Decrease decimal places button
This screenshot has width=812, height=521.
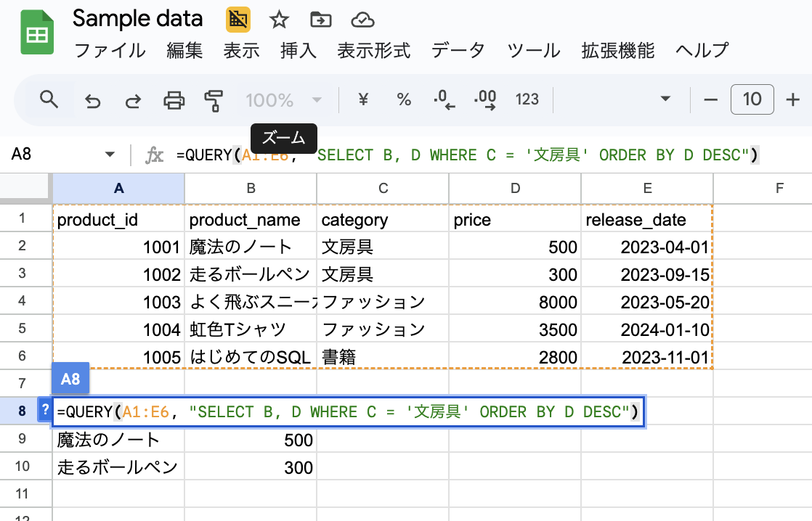pyautogui.click(x=444, y=100)
